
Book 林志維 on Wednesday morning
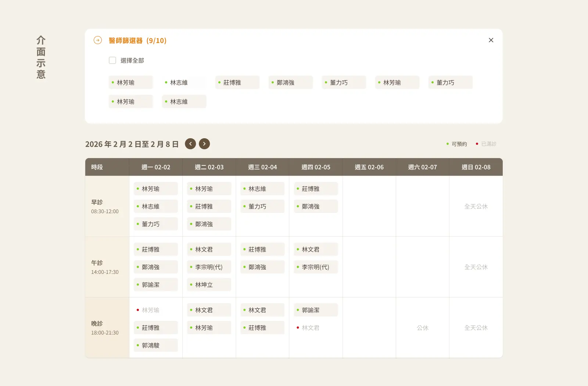262,189
